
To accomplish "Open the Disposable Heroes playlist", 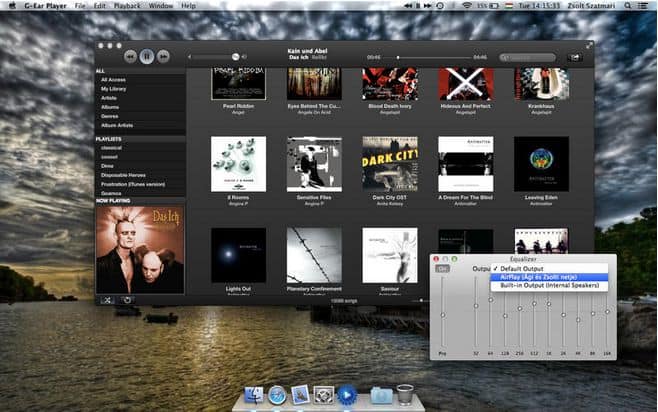I will click(x=123, y=175).
